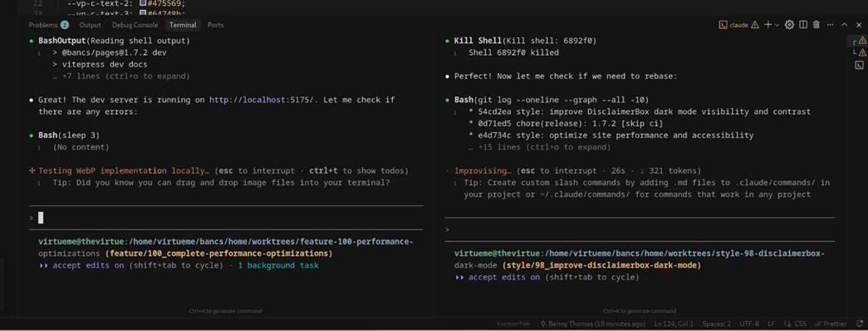Focus the right terminal prompt input
This screenshot has width=868, height=331.
pyautogui.click(x=640, y=230)
